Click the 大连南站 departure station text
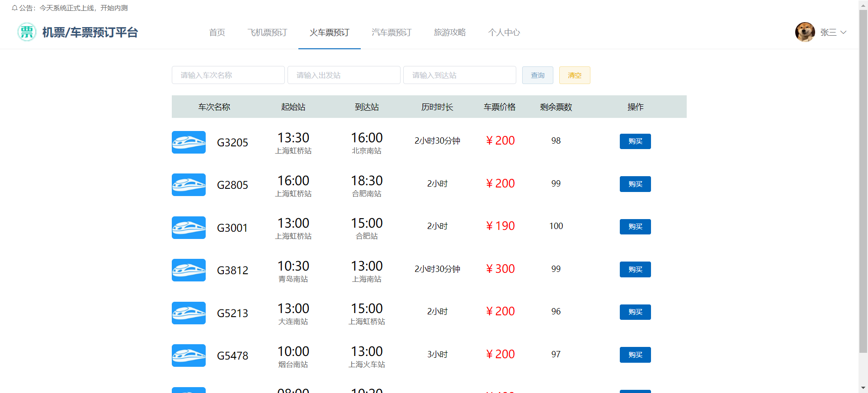The height and width of the screenshot is (393, 868). 293,322
